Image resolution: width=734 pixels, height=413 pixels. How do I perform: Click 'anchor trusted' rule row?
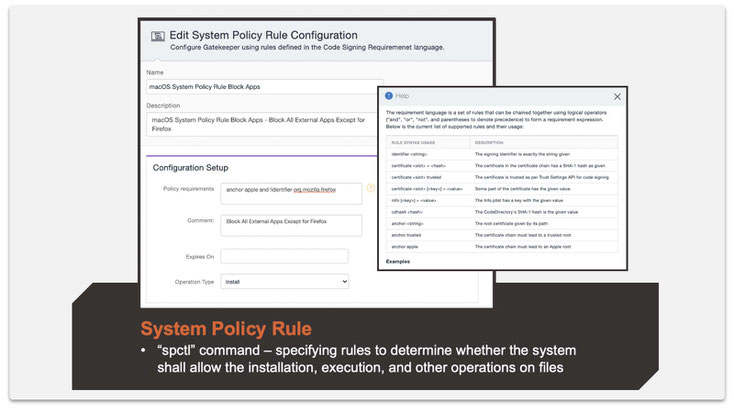tap(502, 235)
